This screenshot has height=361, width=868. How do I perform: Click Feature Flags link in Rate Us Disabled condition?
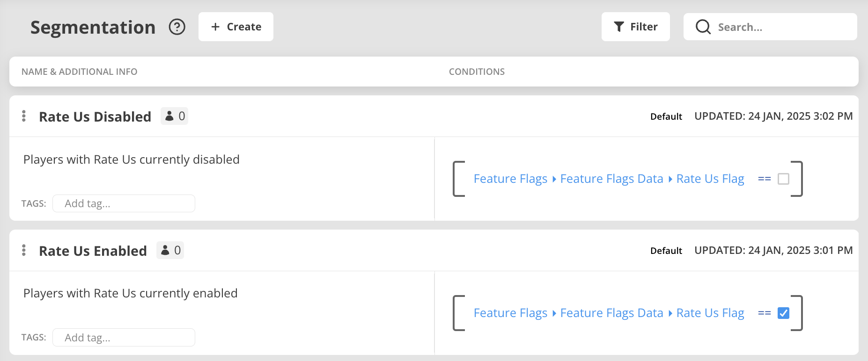(510, 179)
